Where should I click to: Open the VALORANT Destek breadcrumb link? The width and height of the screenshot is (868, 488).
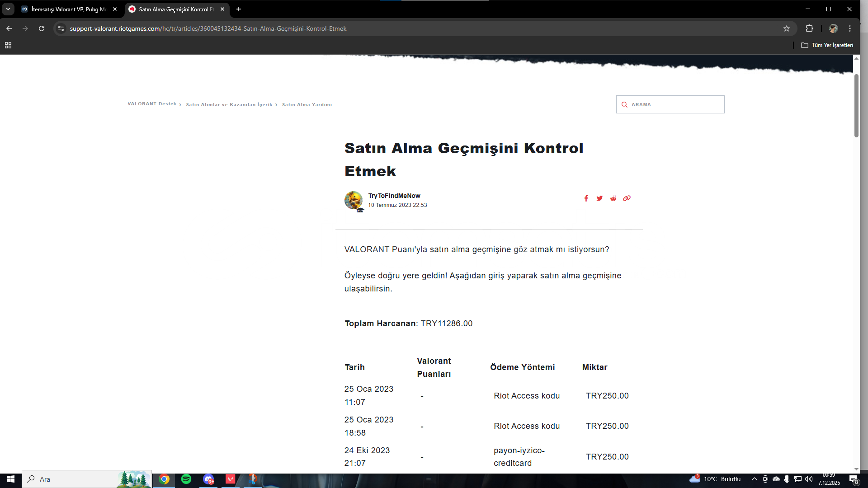(x=152, y=104)
